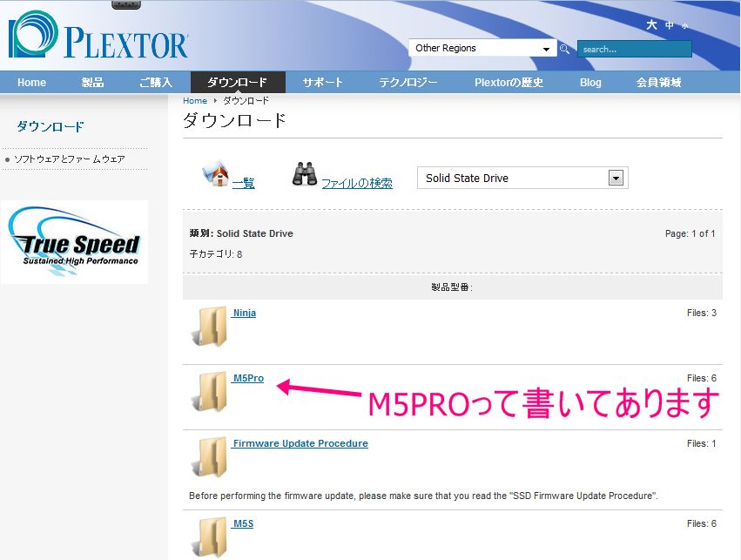The image size is (741, 560).
Task: Open the M5S link
Action: point(243,523)
